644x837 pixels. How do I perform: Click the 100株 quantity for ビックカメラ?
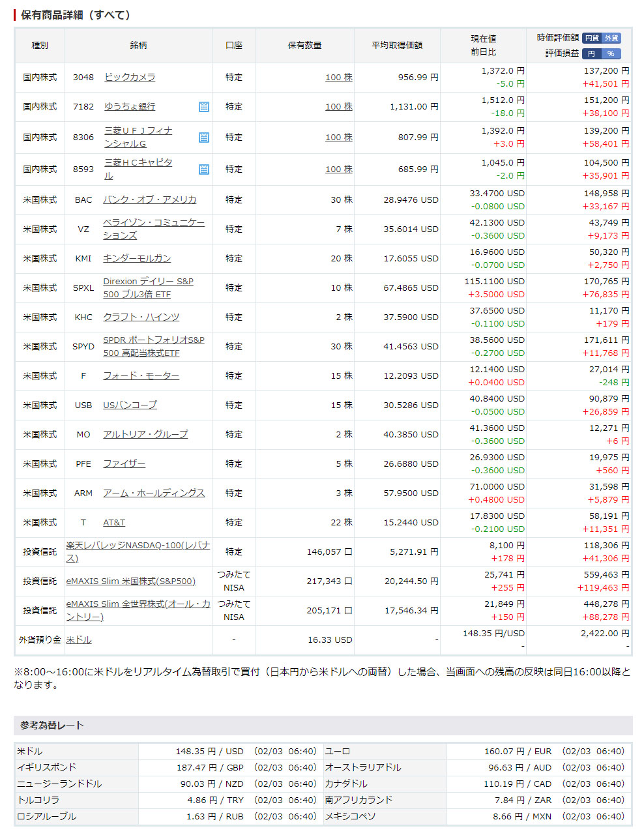coord(338,78)
